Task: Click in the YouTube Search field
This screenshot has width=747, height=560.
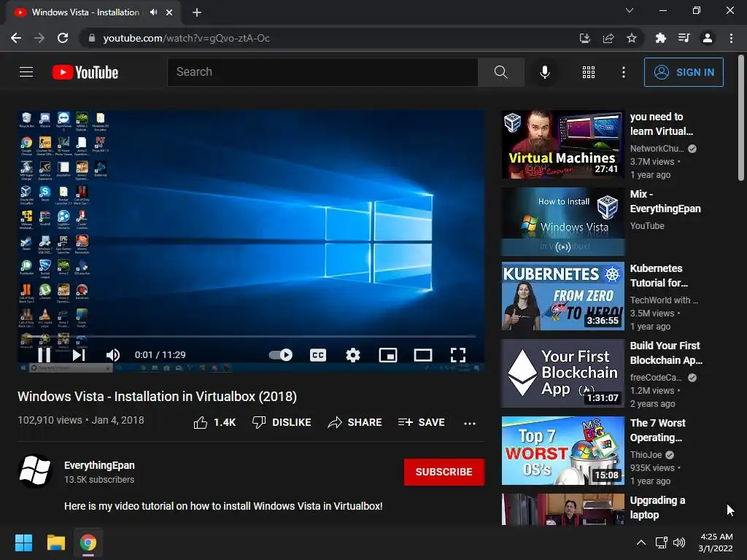Action: (x=322, y=72)
